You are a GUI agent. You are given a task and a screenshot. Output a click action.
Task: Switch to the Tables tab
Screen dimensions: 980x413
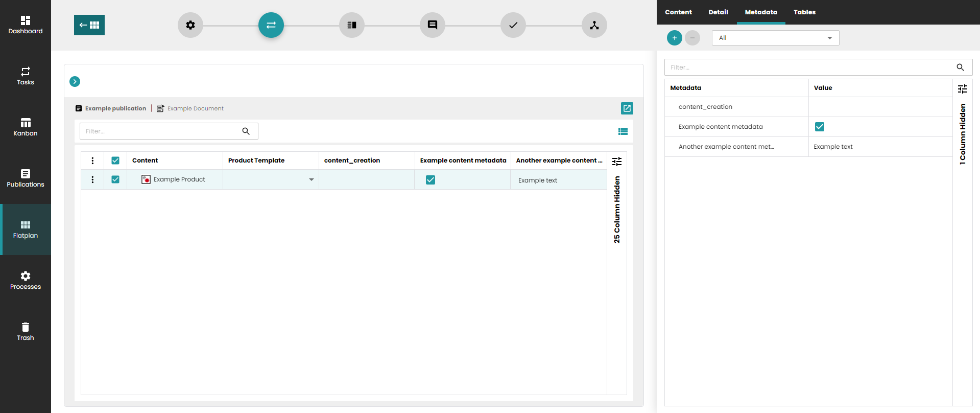pyautogui.click(x=804, y=12)
